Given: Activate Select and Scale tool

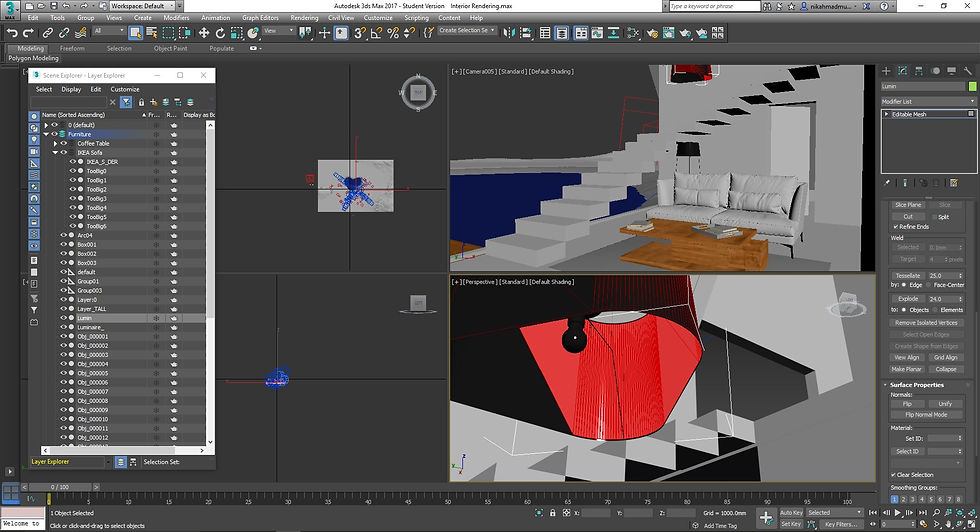Looking at the screenshot, I should 236,33.
